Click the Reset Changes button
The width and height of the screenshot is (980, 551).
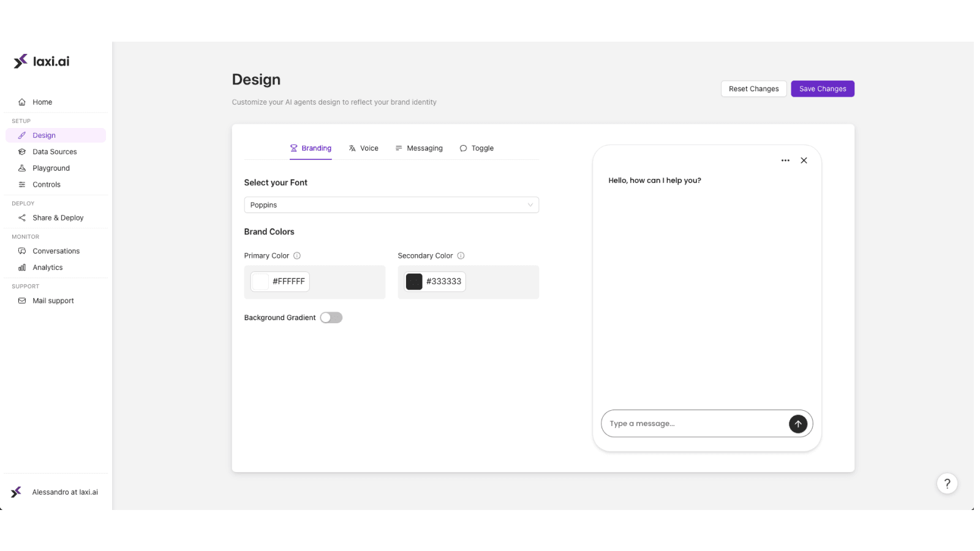click(753, 88)
